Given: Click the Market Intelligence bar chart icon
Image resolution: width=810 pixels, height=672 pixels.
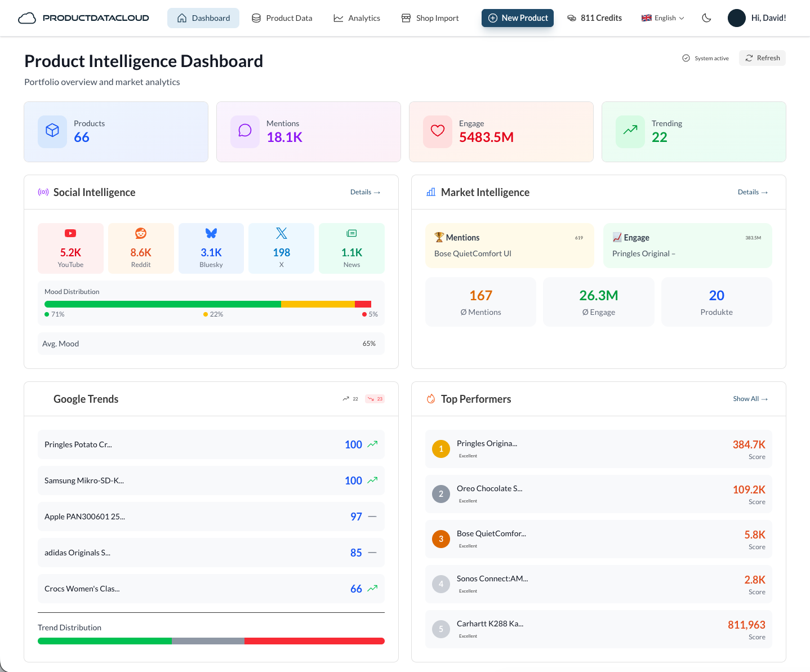Looking at the screenshot, I should click(431, 192).
